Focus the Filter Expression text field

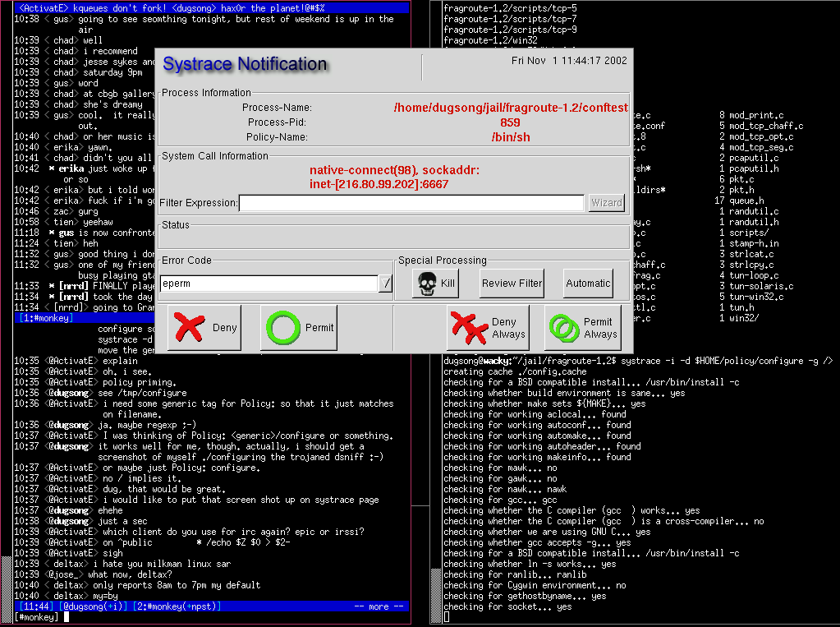[x=412, y=202]
